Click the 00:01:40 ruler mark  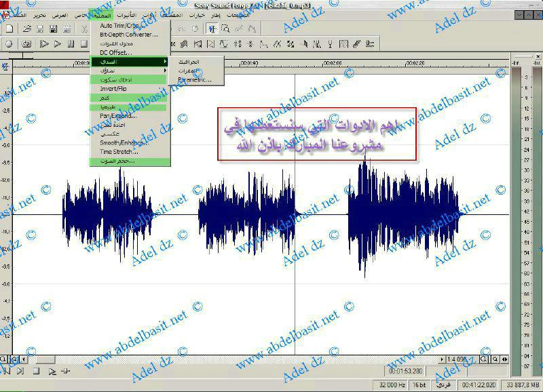(x=249, y=63)
